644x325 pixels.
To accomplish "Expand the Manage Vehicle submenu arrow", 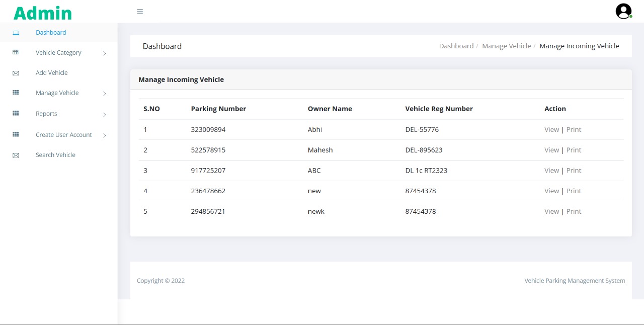I will [105, 94].
